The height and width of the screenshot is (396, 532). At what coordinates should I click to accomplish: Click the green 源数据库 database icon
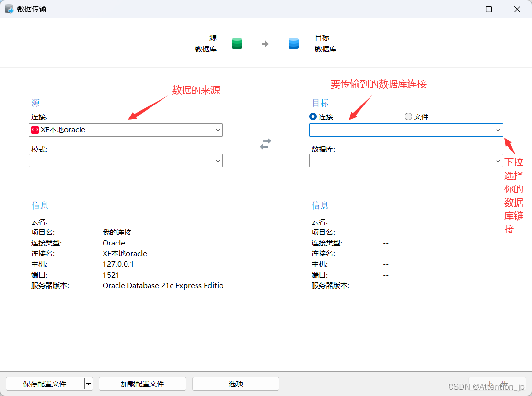237,43
